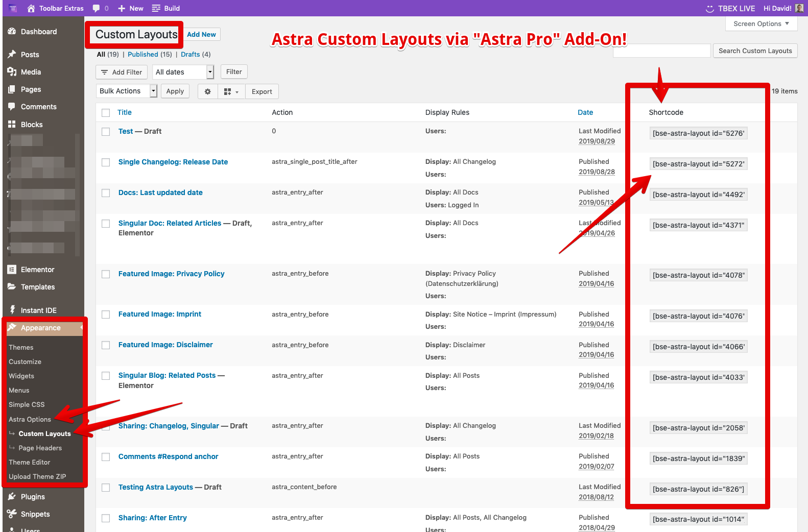This screenshot has height=532, width=808.
Task: Check the Docs: Last updated date checkbox
Action: (106, 193)
